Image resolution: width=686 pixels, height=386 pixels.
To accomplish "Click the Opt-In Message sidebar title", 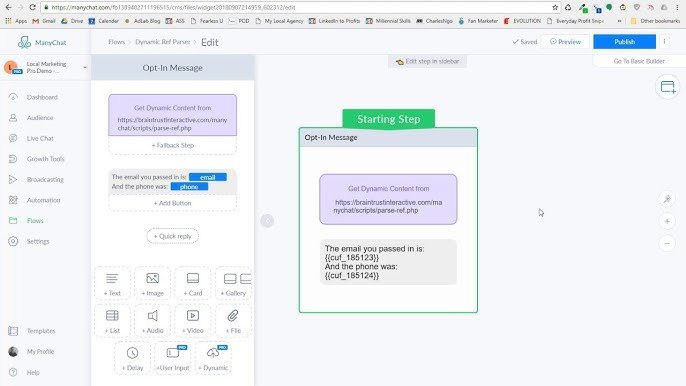I will 172,68.
